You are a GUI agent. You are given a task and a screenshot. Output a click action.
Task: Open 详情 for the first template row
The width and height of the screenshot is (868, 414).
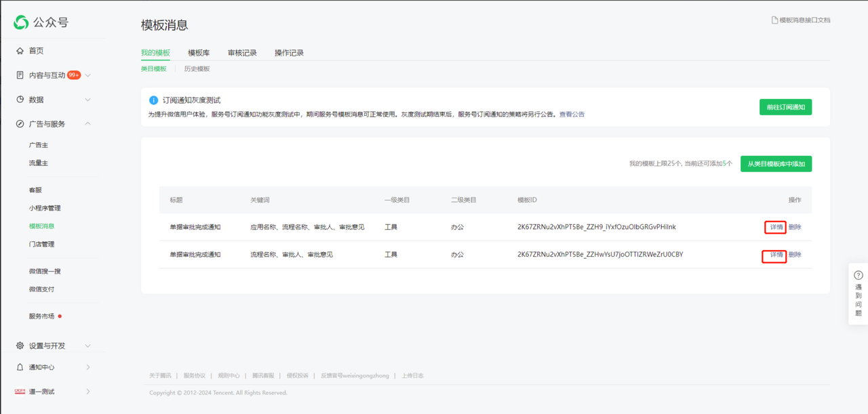[x=776, y=227]
